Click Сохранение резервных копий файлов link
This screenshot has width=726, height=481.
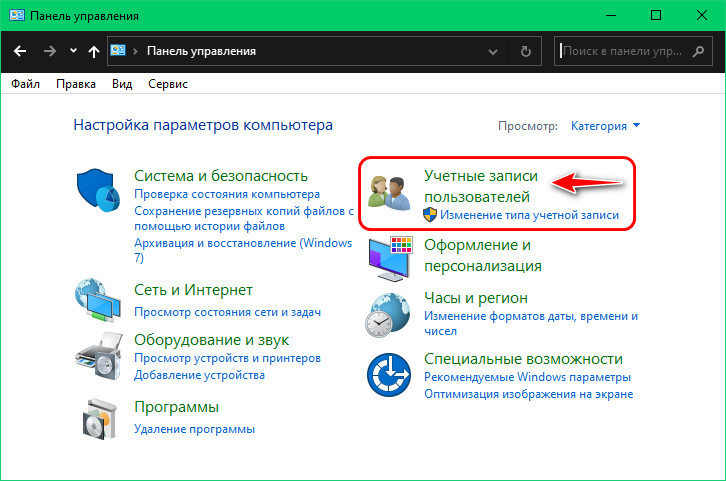tap(244, 219)
